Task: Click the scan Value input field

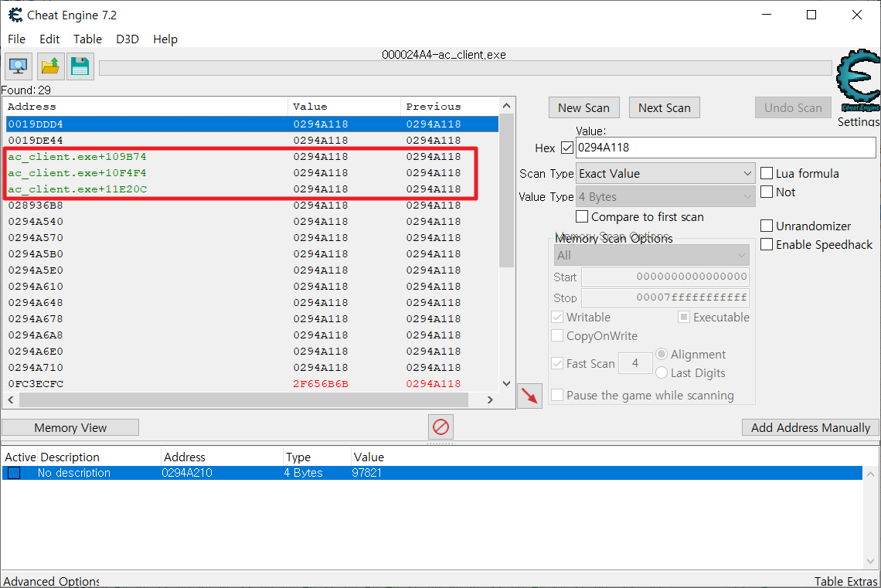Action: tap(726, 148)
